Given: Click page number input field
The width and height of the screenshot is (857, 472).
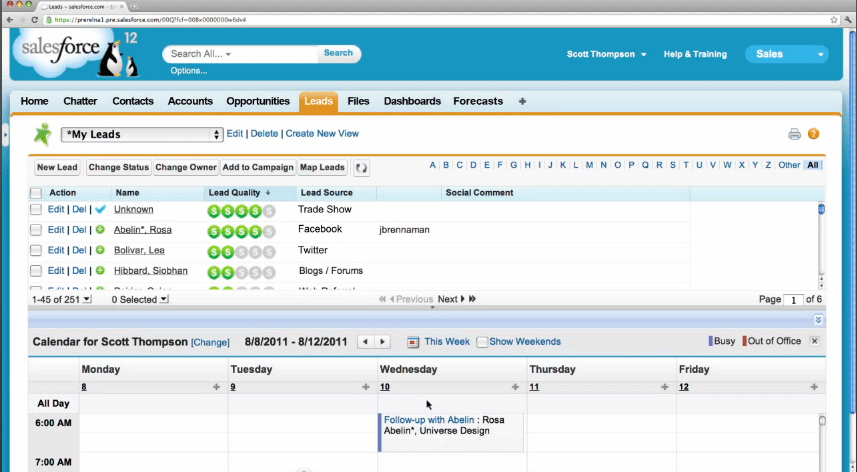Looking at the screenshot, I should (793, 299).
